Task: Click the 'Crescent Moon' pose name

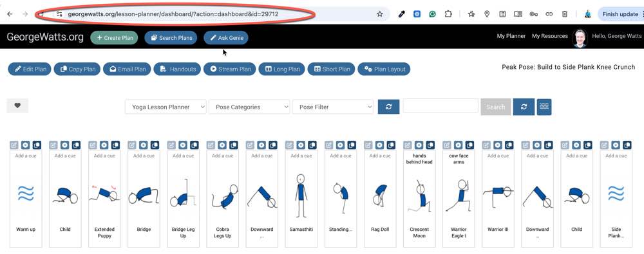Action: (419, 233)
